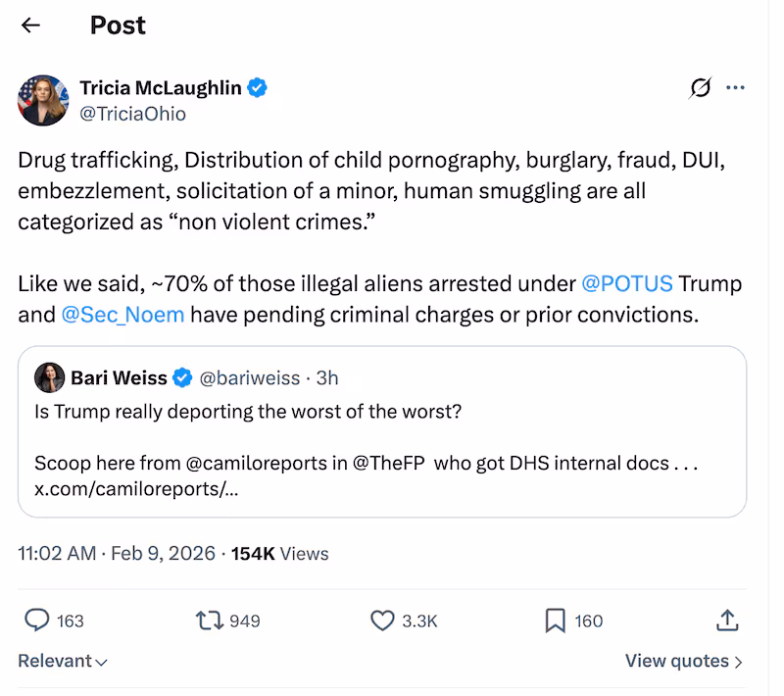Click Bari Weiss's verified badge
This screenshot has width=784, height=696.
(183, 376)
